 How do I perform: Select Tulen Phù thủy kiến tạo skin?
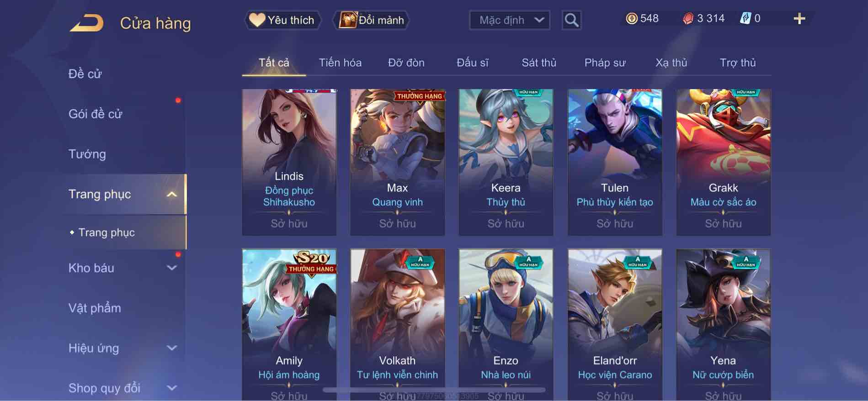point(615,162)
